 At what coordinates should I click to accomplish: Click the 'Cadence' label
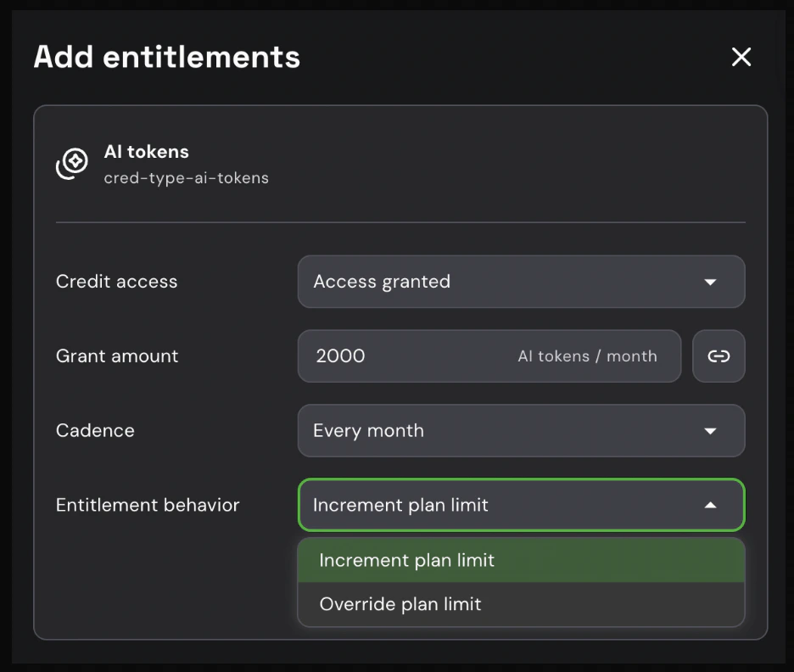(95, 431)
